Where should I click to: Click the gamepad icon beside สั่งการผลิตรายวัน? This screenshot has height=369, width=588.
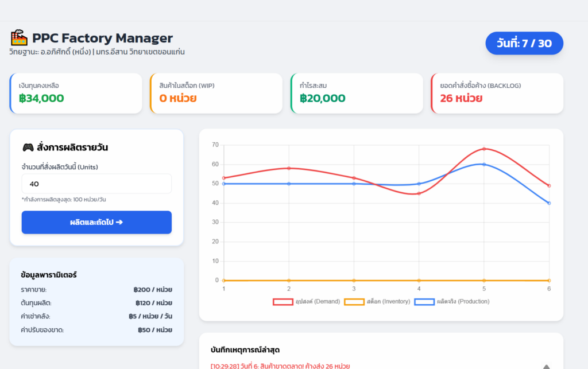(28, 147)
